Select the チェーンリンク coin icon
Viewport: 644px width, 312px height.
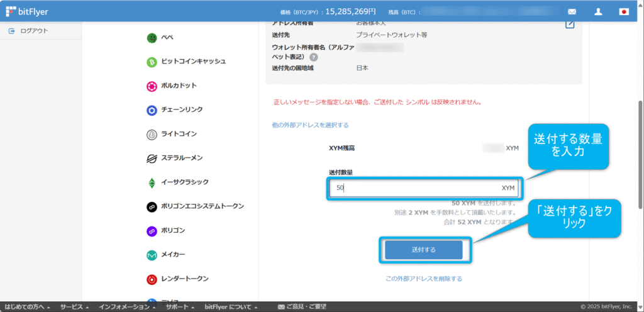click(x=152, y=111)
